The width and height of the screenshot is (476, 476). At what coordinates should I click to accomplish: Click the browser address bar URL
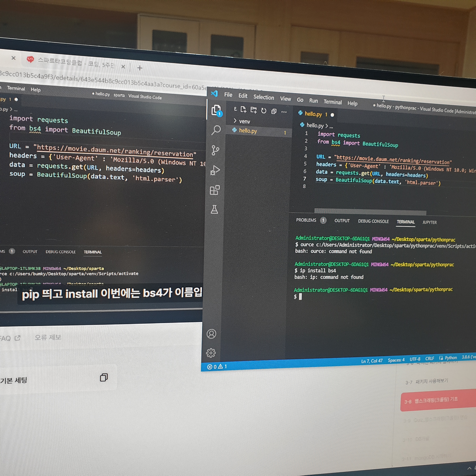coord(103,81)
